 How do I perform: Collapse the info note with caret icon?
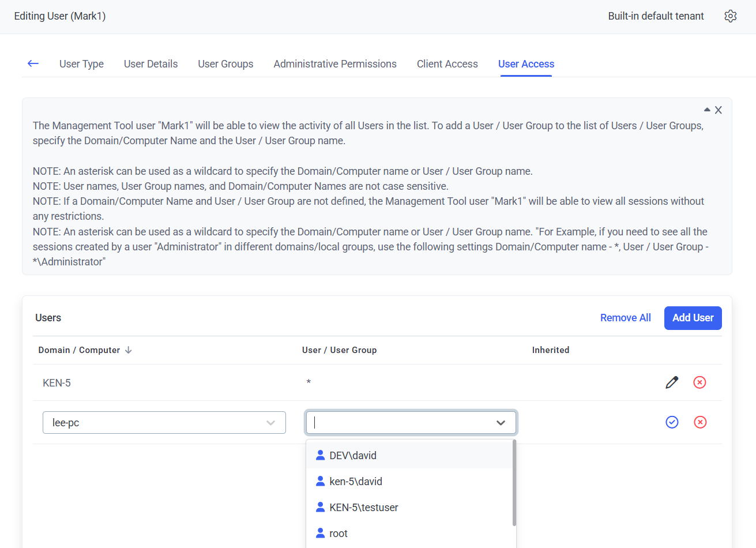(x=707, y=110)
